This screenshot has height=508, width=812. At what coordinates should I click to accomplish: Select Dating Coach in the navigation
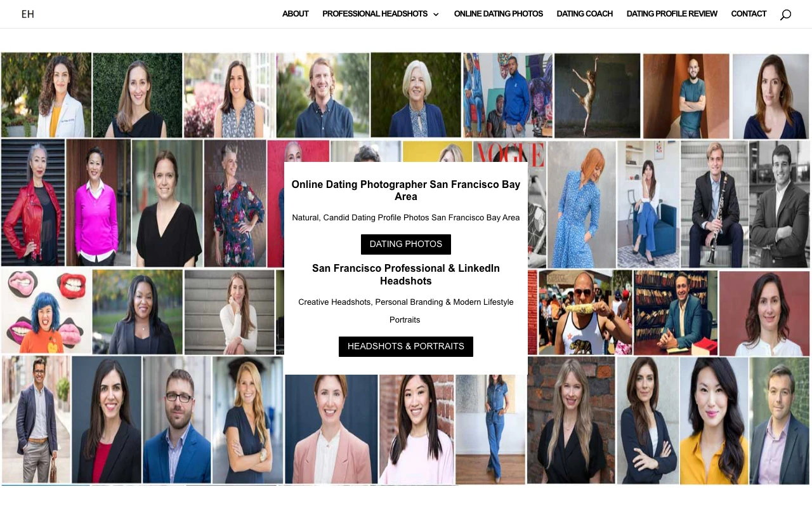pos(585,14)
